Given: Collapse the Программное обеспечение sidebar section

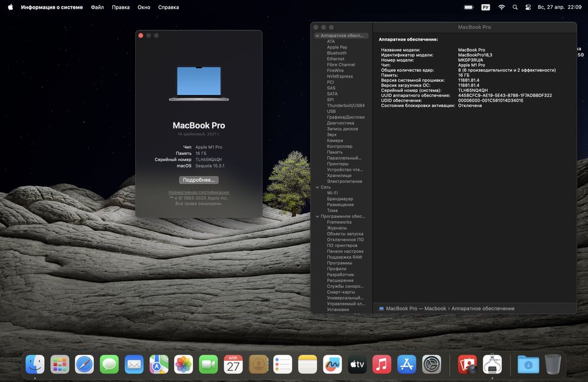Looking at the screenshot, I should tap(318, 216).
